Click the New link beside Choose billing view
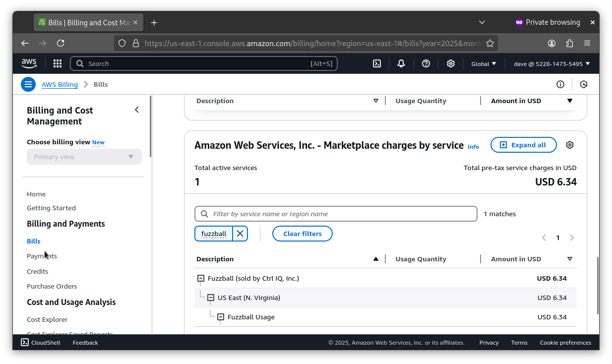Viewport: 612px width, 364px height. (x=98, y=142)
